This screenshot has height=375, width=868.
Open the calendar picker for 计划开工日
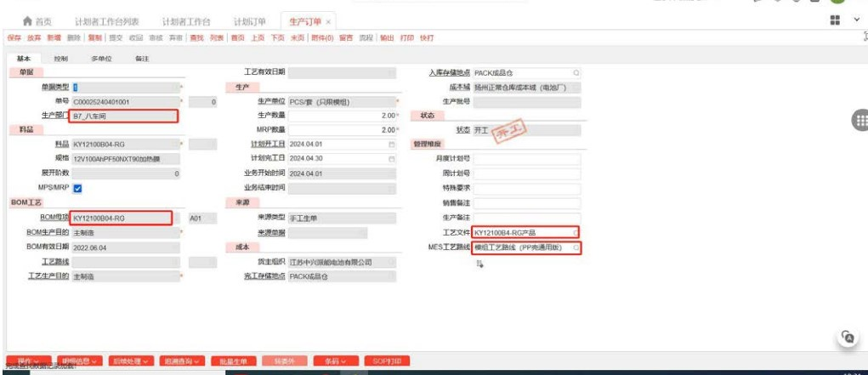tap(392, 145)
